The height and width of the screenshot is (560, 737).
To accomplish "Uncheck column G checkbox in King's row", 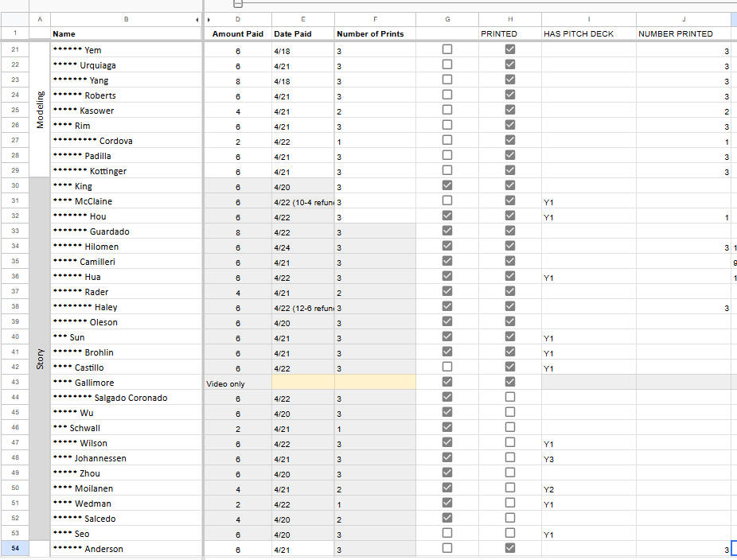I will coord(447,186).
